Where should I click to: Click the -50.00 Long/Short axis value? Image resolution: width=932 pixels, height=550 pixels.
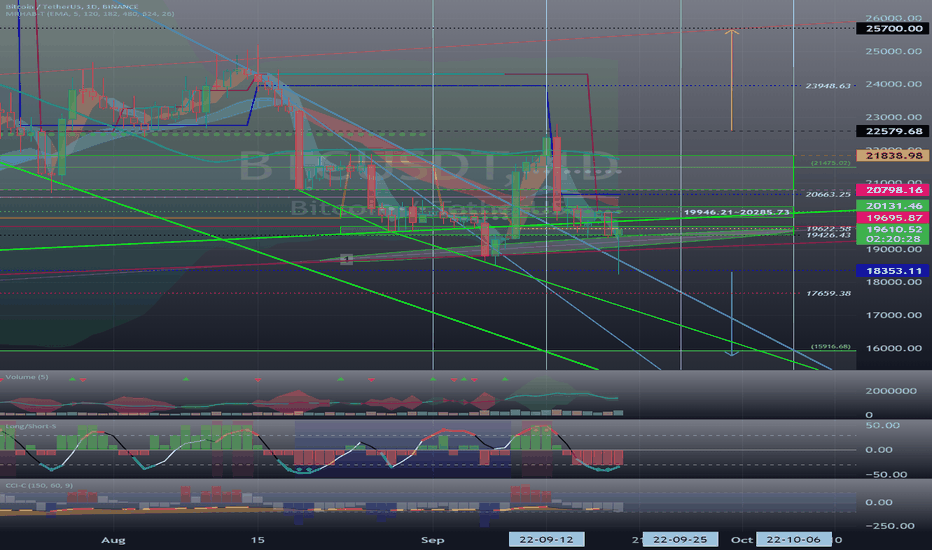click(886, 475)
